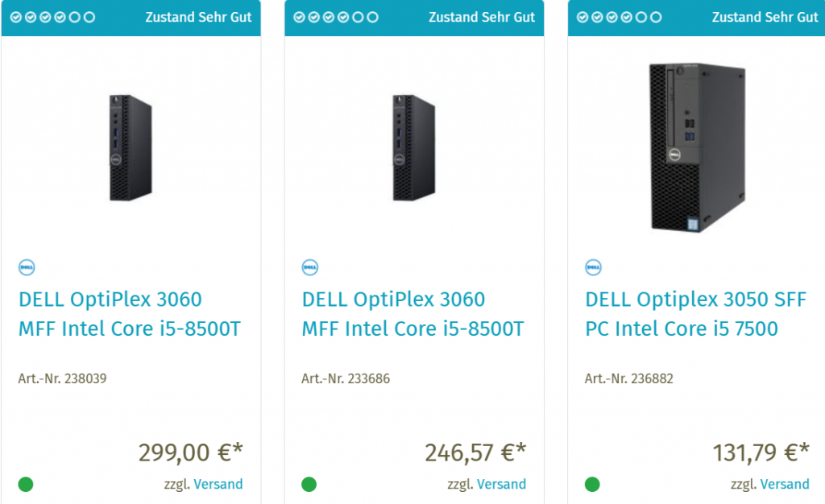Open the DELL OptiPlex 3060 title priced 246,57 €
Screen dimensions: 825x504
tap(412, 314)
